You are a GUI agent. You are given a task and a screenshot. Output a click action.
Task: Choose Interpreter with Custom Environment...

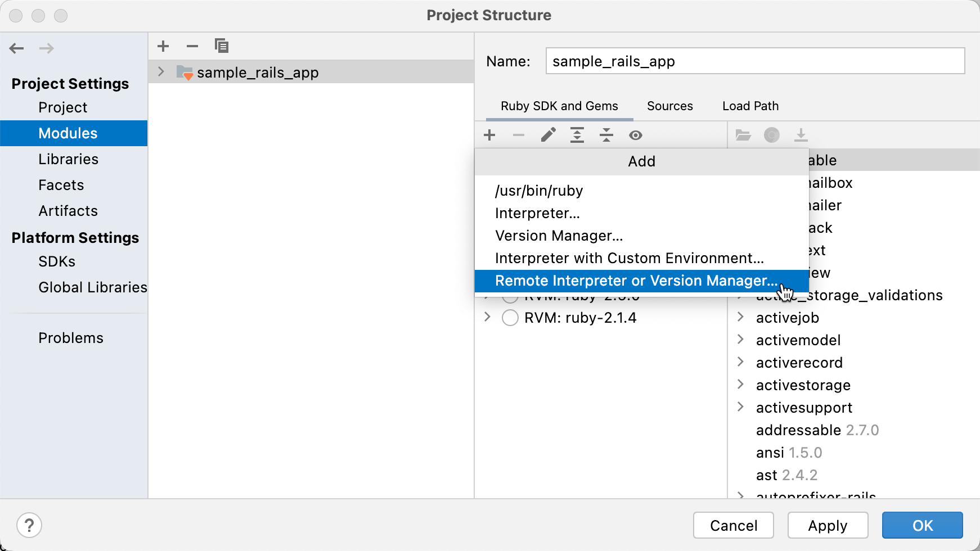pyautogui.click(x=641, y=258)
